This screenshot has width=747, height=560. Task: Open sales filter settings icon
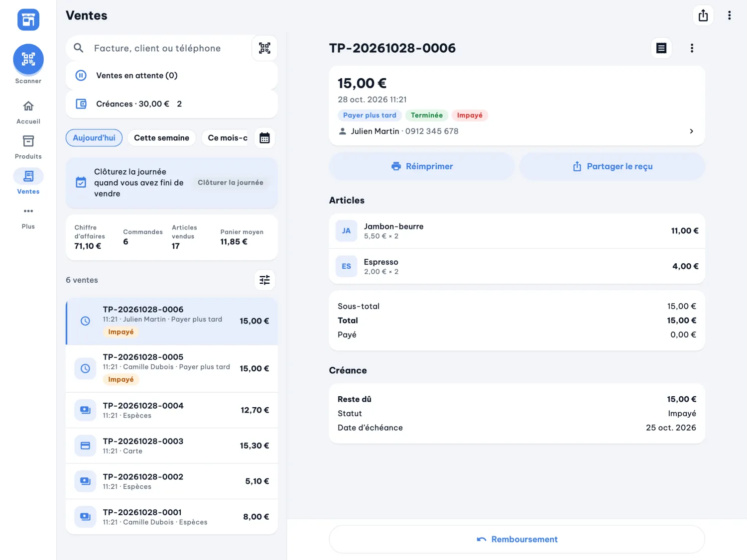pyautogui.click(x=264, y=280)
